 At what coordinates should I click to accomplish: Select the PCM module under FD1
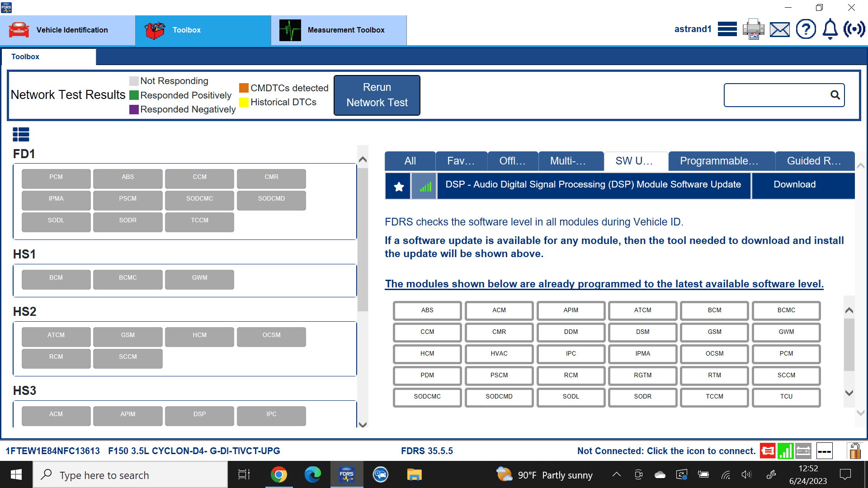pyautogui.click(x=56, y=178)
